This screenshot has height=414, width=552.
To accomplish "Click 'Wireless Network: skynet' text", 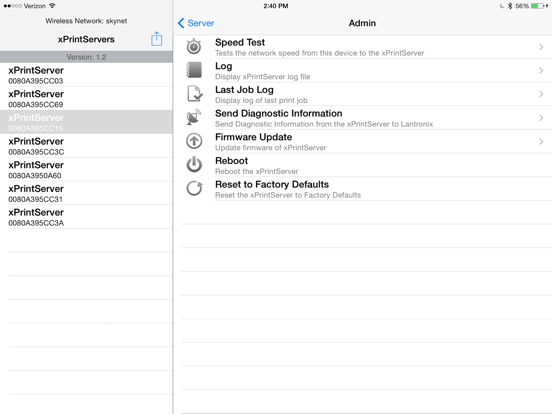I will (x=86, y=21).
